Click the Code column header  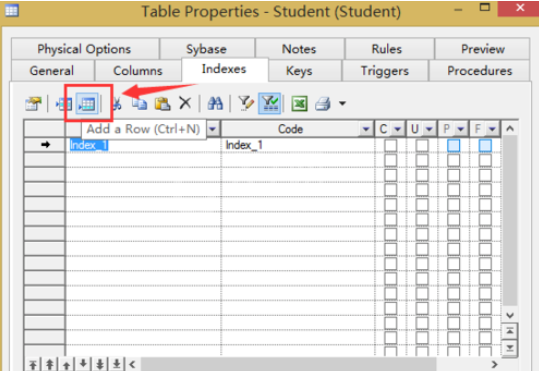[290, 129]
